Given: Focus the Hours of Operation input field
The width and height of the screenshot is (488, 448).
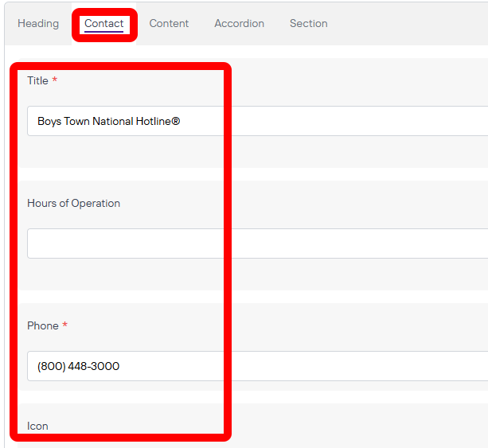Looking at the screenshot, I should pos(258,243).
